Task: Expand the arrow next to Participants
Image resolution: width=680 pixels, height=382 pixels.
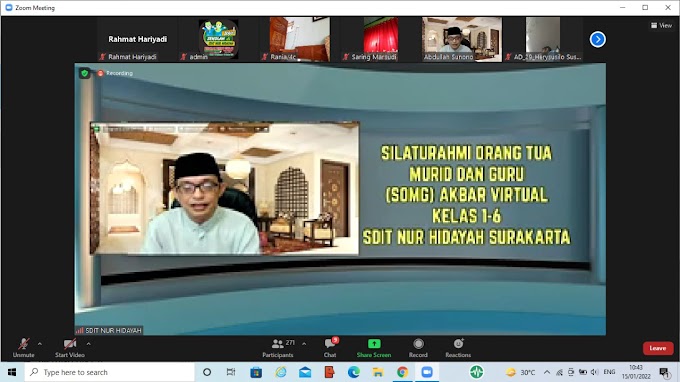Action: pyautogui.click(x=304, y=344)
